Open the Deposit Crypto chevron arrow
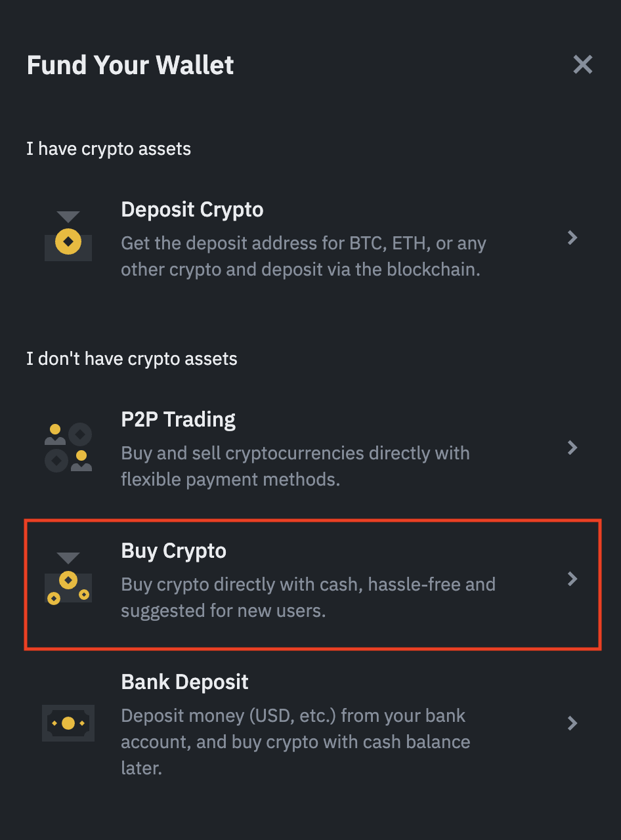This screenshot has height=840, width=621. click(572, 238)
